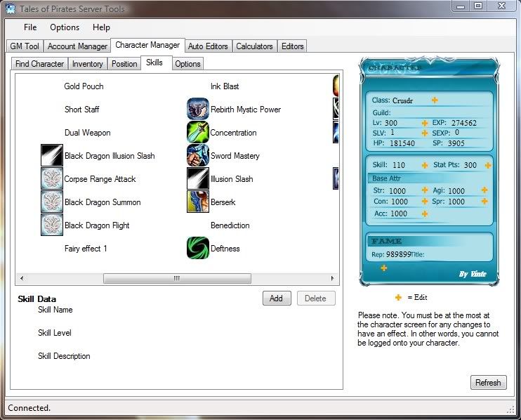Open the Options menu in menu bar
521x420 pixels.
[65, 27]
